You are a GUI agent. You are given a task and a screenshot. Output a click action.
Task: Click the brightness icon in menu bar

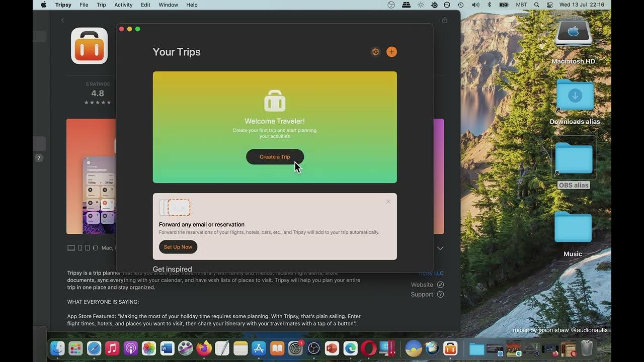[x=421, y=5]
